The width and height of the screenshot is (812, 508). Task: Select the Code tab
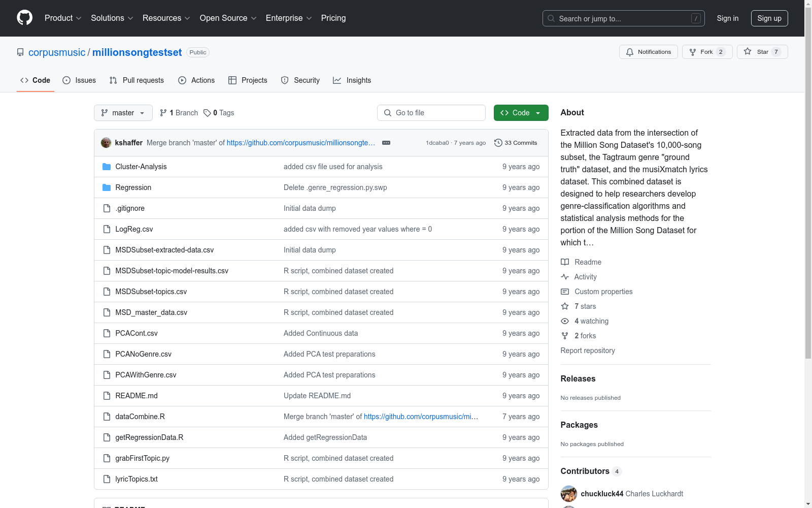point(36,80)
